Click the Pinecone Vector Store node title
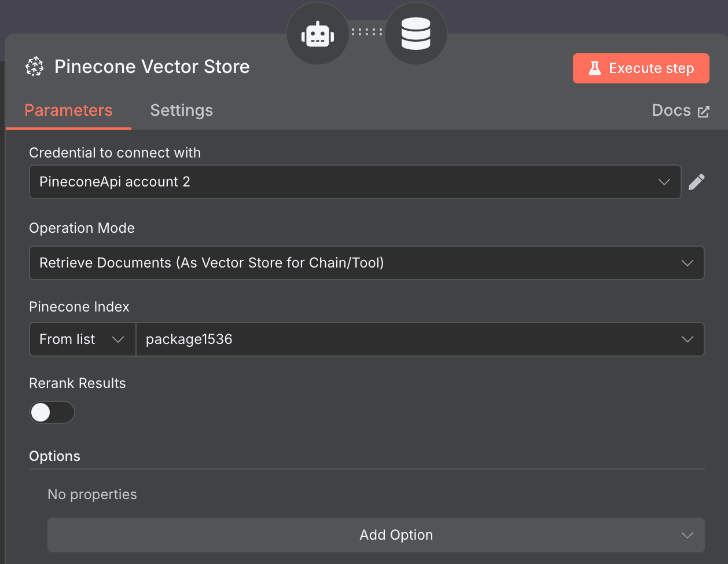 pyautogui.click(x=152, y=67)
